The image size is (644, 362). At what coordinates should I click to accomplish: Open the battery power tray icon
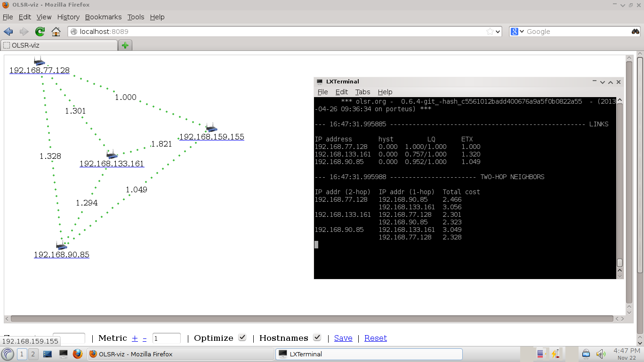point(555,354)
